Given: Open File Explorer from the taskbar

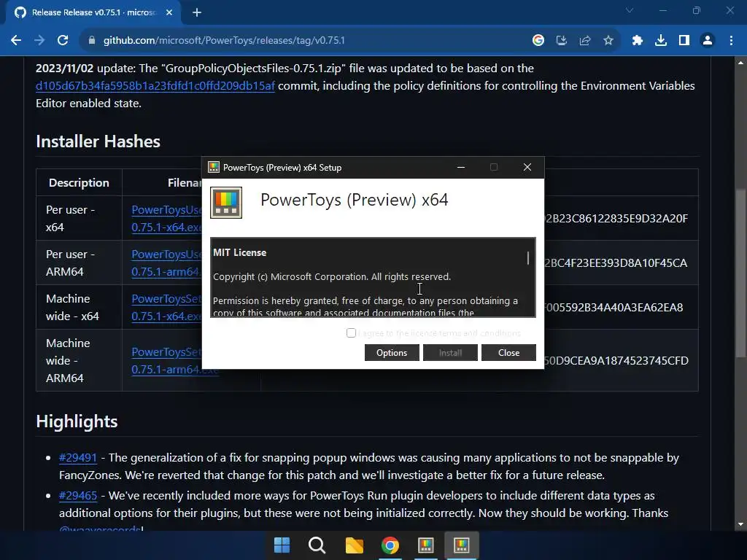Looking at the screenshot, I should click(x=354, y=545).
